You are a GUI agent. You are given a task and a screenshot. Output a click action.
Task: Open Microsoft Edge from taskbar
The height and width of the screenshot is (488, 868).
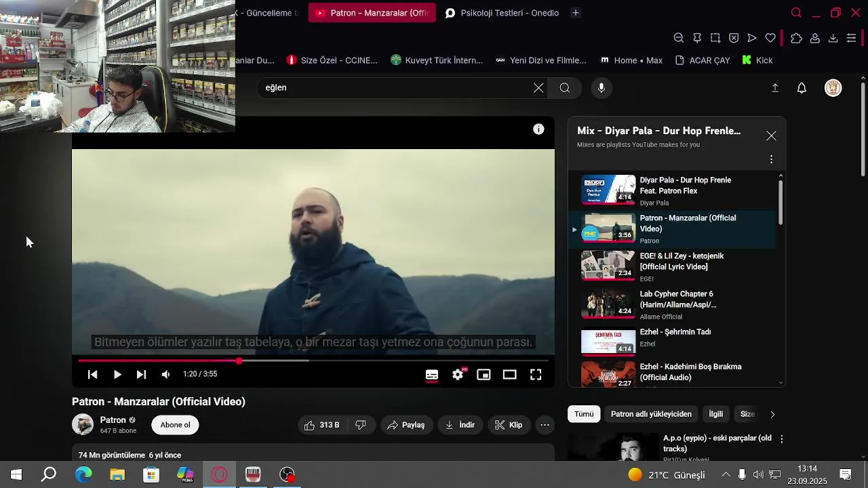click(x=83, y=474)
